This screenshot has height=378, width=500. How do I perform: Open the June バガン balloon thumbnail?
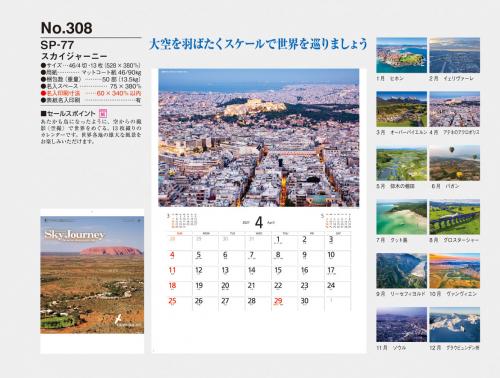(x=455, y=163)
